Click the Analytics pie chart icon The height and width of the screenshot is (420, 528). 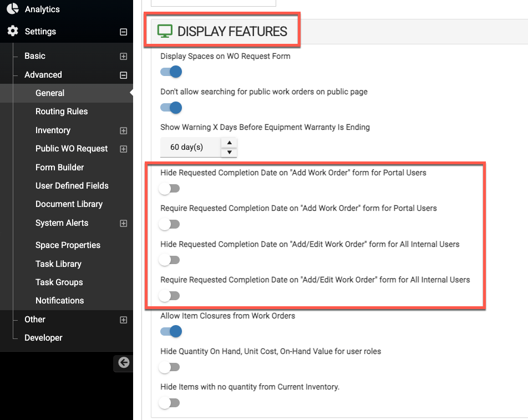pos(12,9)
